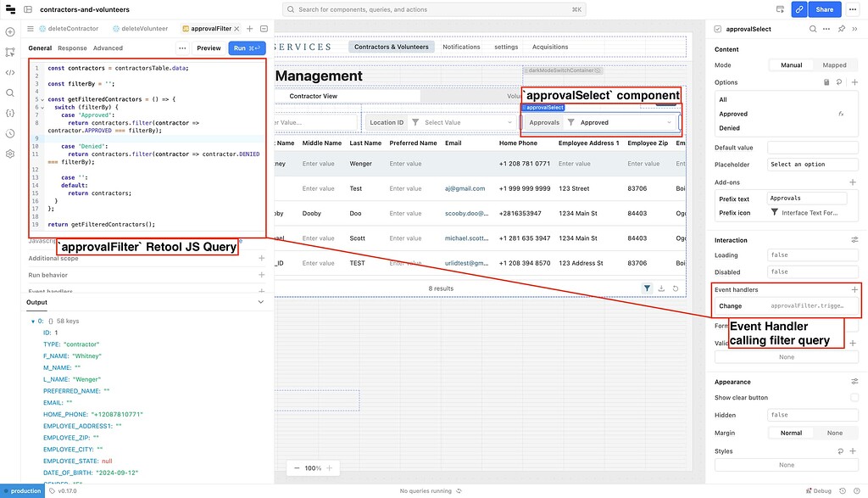868x498 pixels.
Task: Open the history clock icon in left rail
Action: (10, 133)
